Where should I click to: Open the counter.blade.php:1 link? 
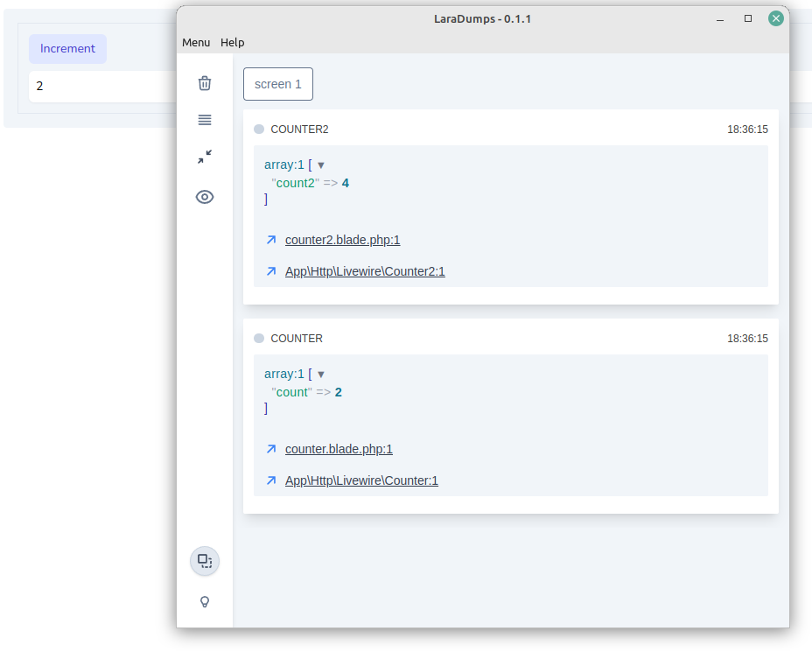click(x=339, y=449)
